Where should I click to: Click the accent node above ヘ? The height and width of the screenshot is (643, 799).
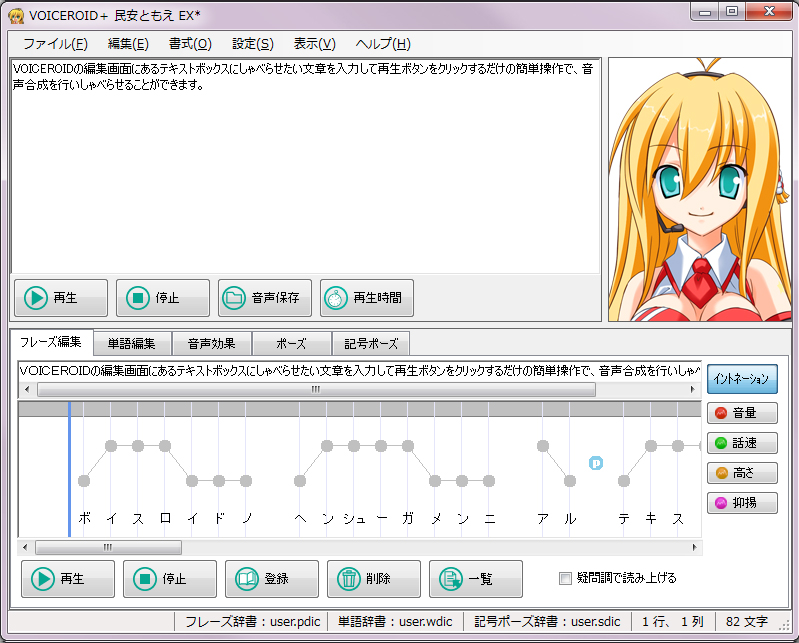300,480
